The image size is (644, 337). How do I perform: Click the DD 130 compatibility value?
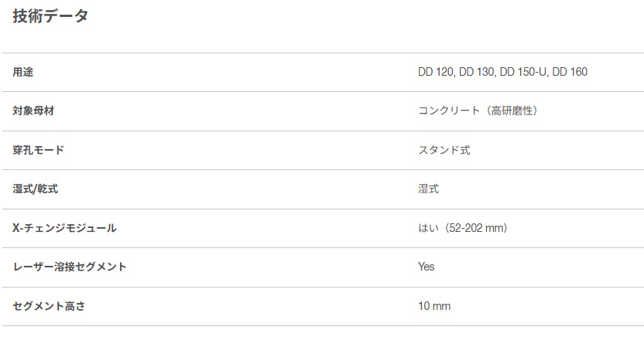tap(476, 72)
